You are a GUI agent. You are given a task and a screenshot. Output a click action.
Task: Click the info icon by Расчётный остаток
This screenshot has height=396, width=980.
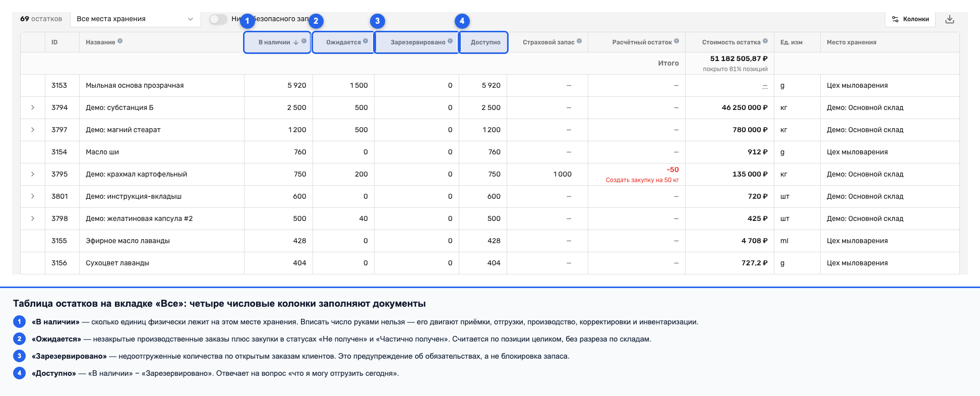point(677,41)
